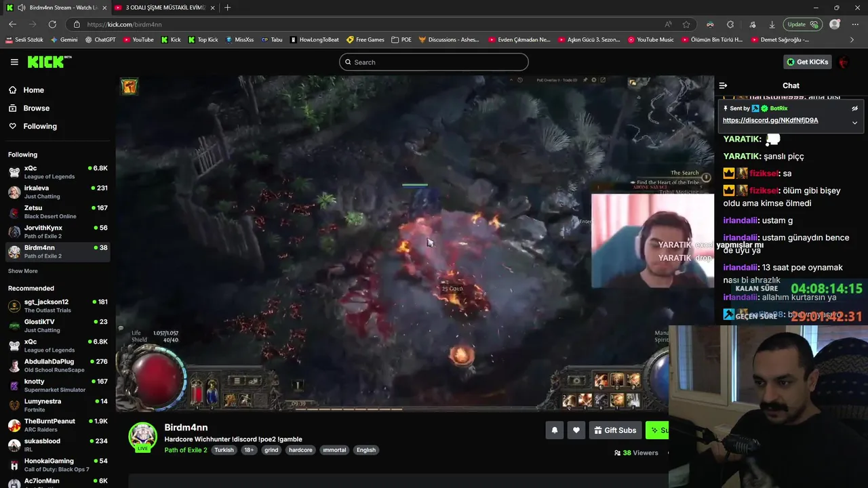Open the Gemini bookmark
This screenshot has width=868, height=488.
(x=64, y=40)
